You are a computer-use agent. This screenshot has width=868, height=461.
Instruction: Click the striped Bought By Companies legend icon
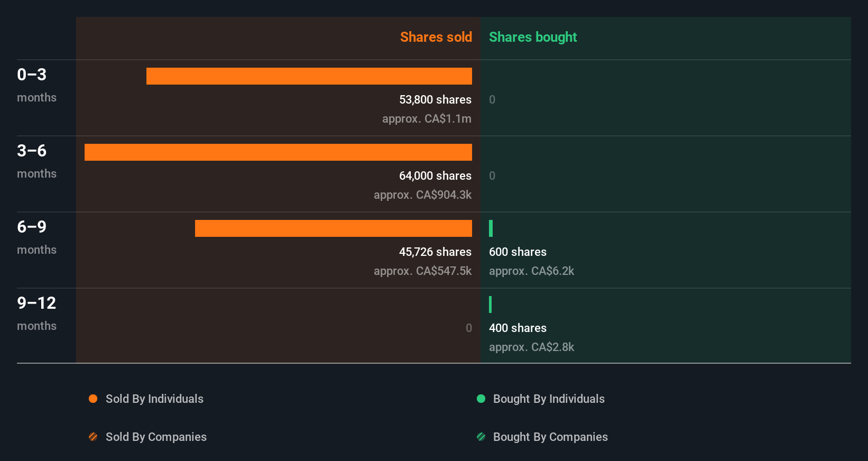tap(481, 437)
